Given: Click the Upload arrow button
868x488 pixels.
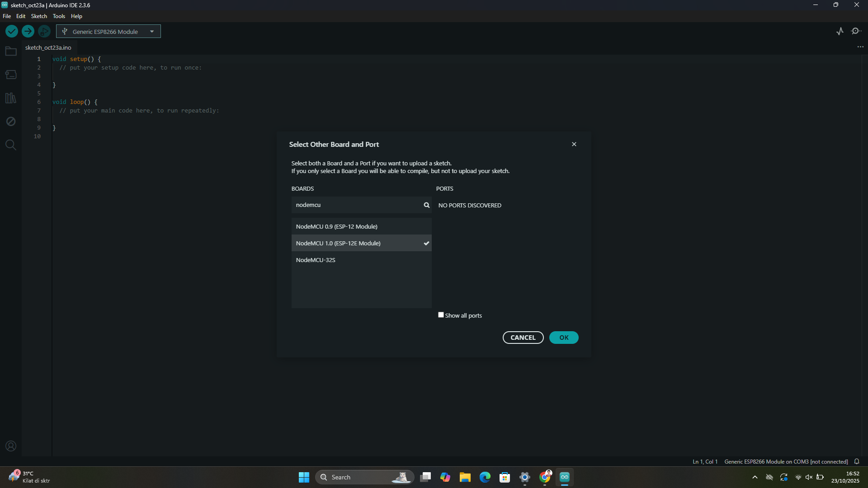Looking at the screenshot, I should coord(28,31).
